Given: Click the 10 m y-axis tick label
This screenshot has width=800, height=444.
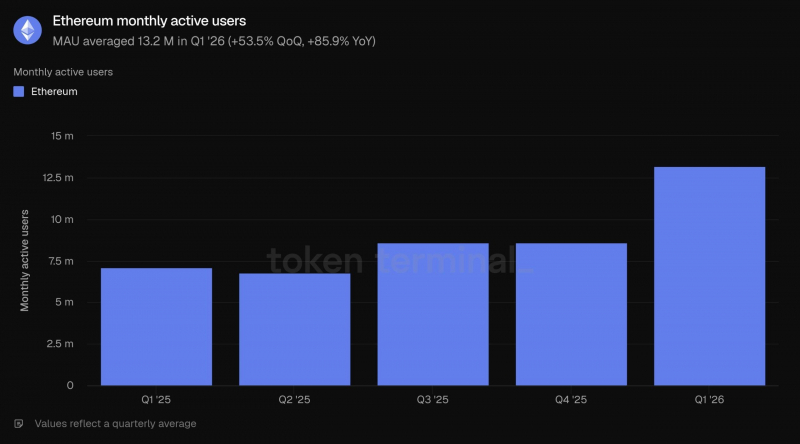Looking at the screenshot, I should (x=62, y=219).
